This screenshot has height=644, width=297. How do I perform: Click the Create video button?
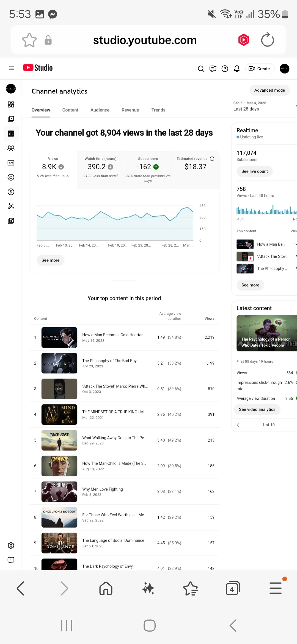tap(259, 69)
